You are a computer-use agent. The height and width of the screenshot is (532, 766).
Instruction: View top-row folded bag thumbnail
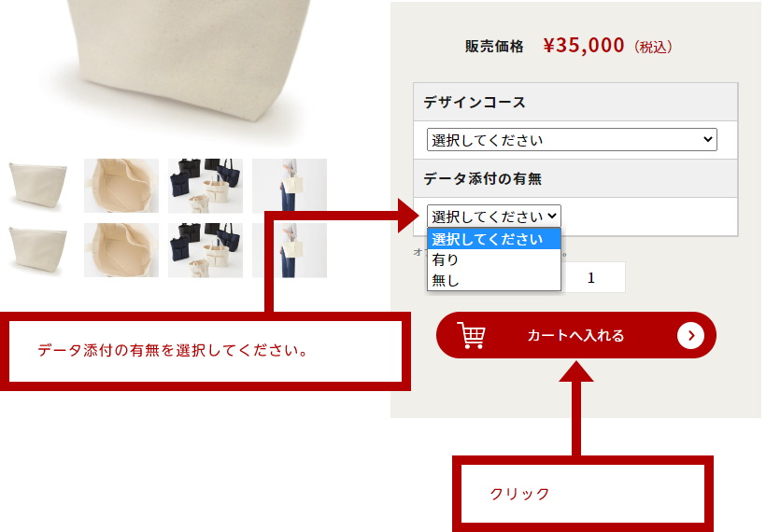tap(37, 186)
